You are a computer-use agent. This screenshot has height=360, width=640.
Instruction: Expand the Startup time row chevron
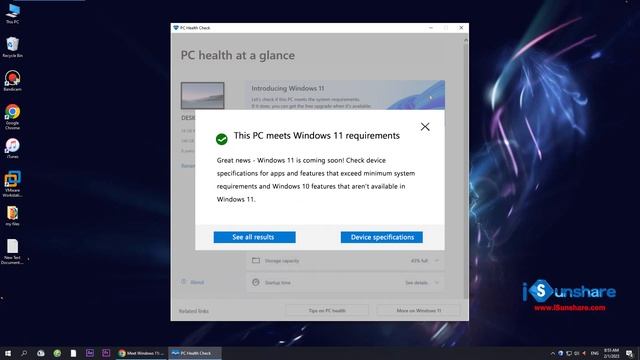437,282
